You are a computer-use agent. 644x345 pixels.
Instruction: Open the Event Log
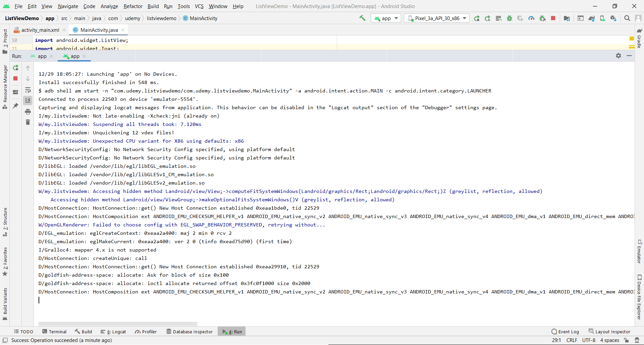pos(566,332)
